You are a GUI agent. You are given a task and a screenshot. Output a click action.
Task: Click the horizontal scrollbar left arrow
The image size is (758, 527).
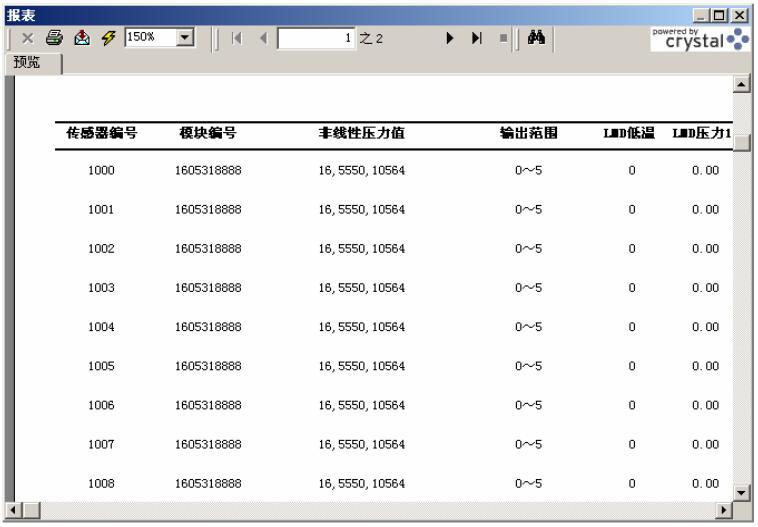[x=12, y=511]
